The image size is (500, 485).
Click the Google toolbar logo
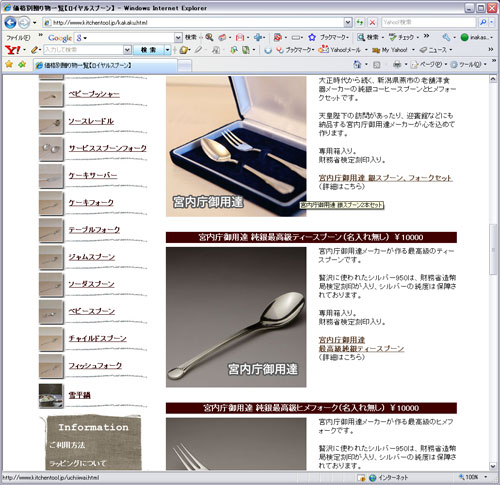click(x=60, y=38)
